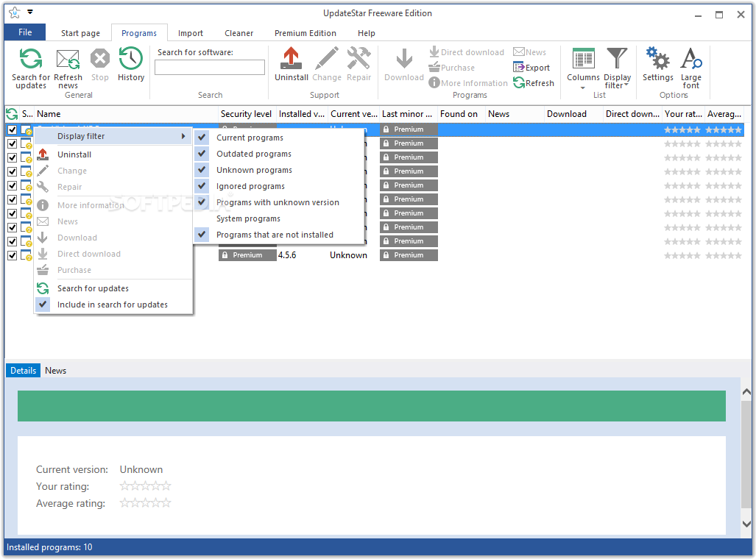This screenshot has width=756, height=559.
Task: Toggle Current programs filter
Action: 250,138
